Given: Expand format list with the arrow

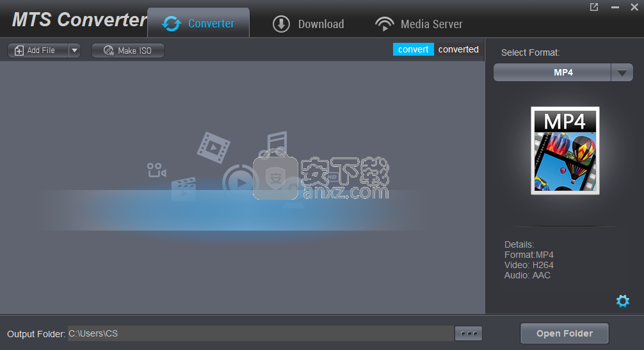Looking at the screenshot, I should tap(622, 73).
